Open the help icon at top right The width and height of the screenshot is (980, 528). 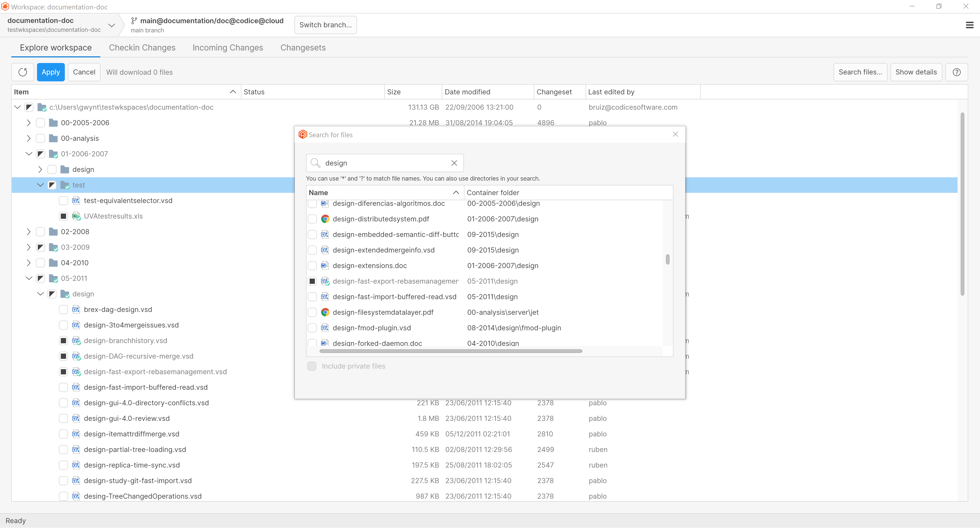(957, 72)
